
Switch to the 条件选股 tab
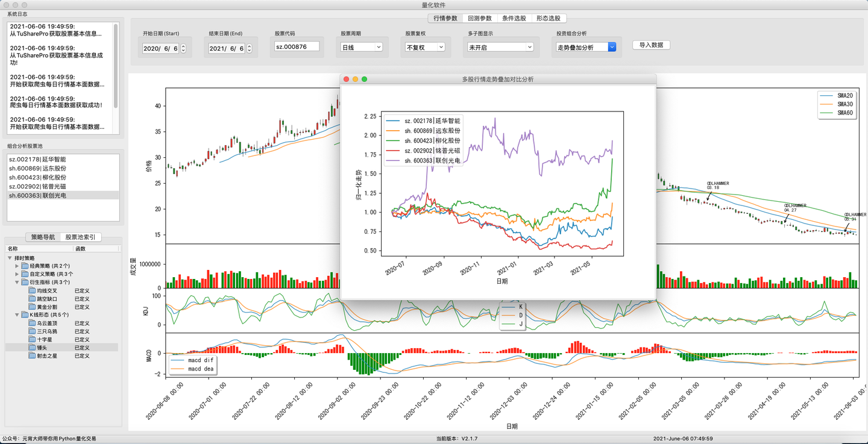coord(514,19)
